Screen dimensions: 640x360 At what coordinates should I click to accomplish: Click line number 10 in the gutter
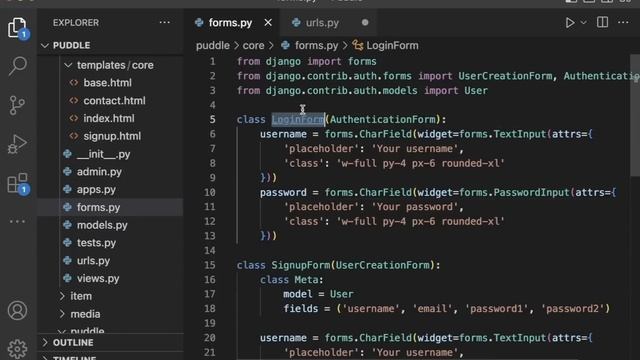coord(210,192)
